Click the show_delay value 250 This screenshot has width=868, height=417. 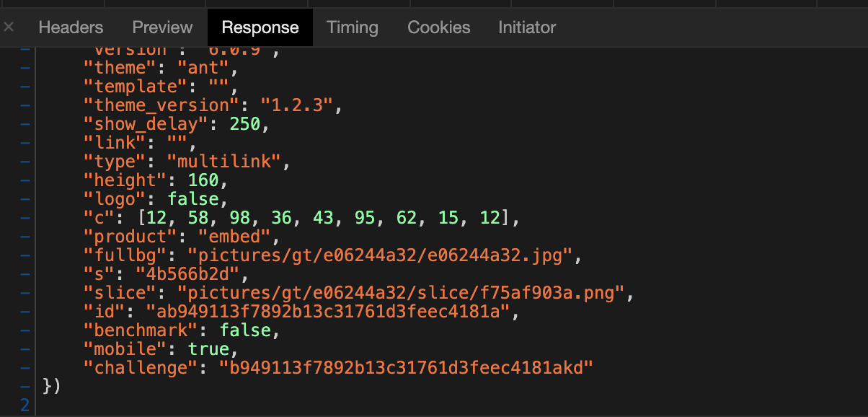pos(245,124)
